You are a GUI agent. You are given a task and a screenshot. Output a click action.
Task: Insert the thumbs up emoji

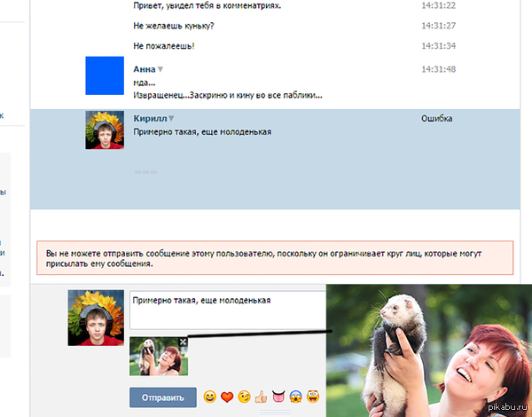(261, 397)
